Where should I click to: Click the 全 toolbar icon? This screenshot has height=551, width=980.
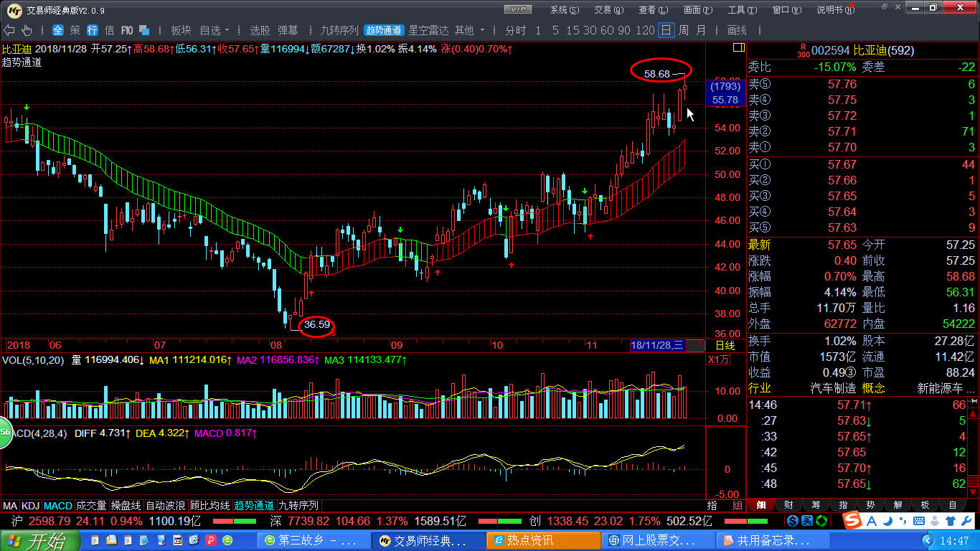click(57, 30)
